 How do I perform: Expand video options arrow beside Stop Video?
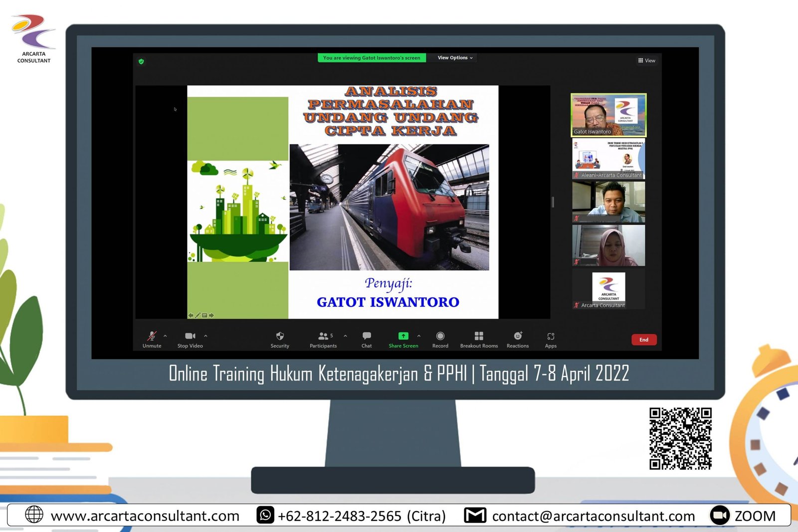tap(205, 336)
